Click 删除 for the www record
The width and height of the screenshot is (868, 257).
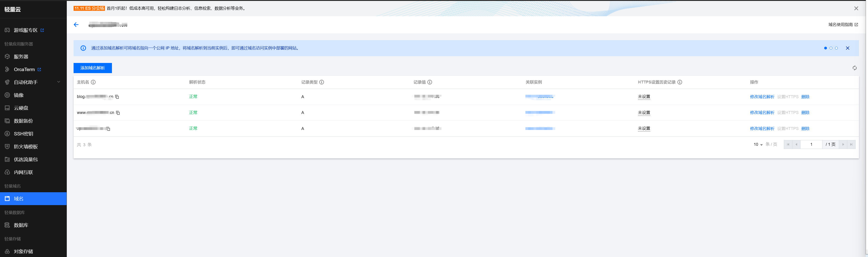pyautogui.click(x=805, y=113)
